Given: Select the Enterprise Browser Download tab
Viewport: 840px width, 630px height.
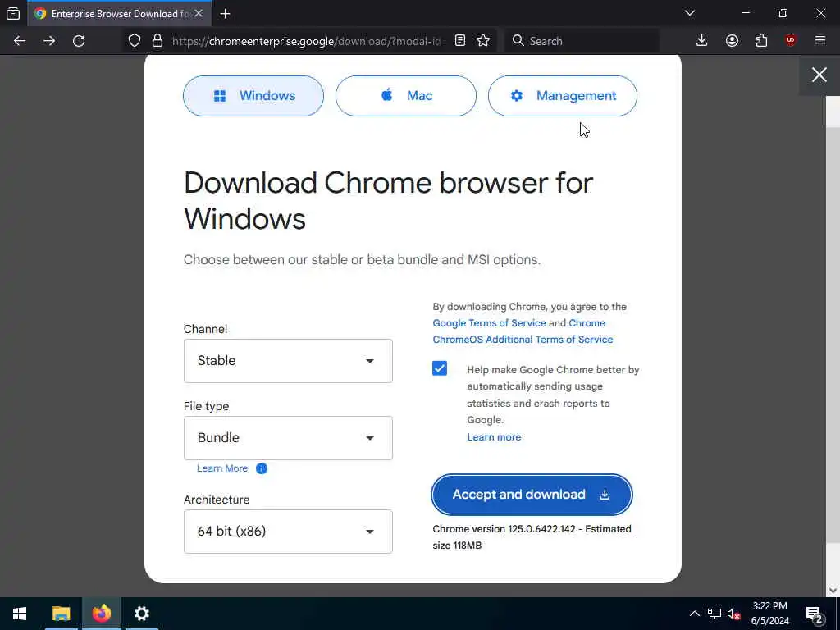Looking at the screenshot, I should point(120,13).
